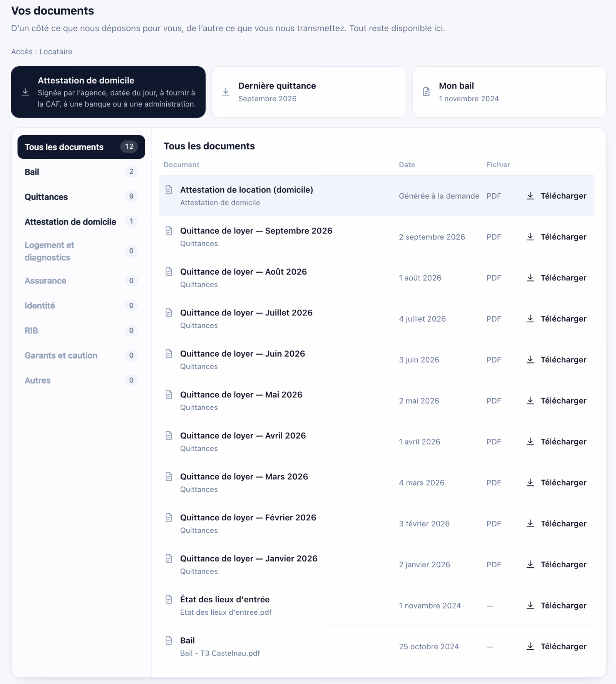Click the download icon in the Attestation de domicile card
This screenshot has height=684, width=616.
pos(25,92)
